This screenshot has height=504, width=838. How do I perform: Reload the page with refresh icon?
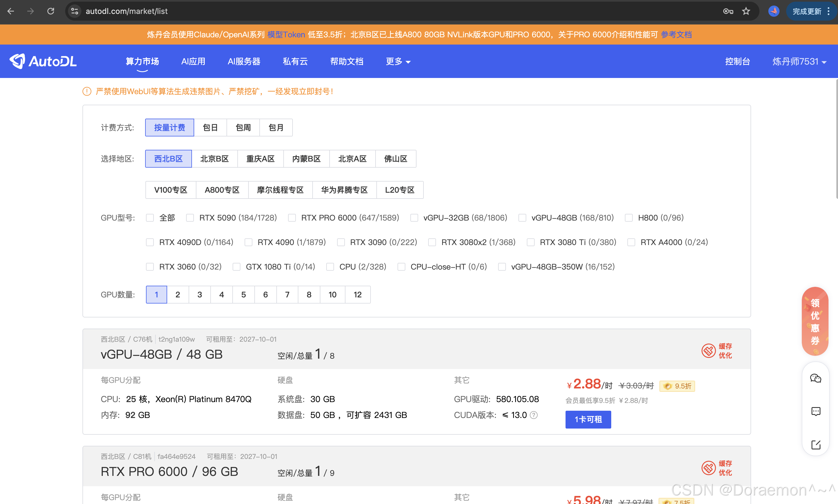click(51, 11)
